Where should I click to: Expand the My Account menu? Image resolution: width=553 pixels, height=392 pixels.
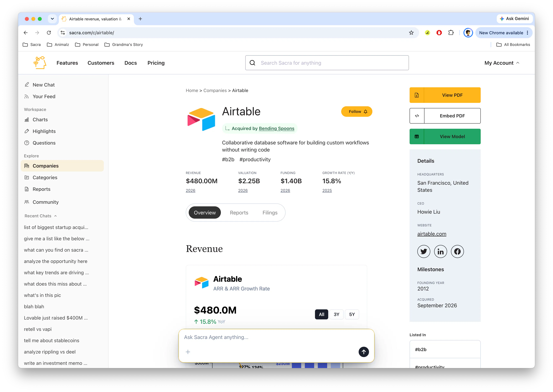502,63
